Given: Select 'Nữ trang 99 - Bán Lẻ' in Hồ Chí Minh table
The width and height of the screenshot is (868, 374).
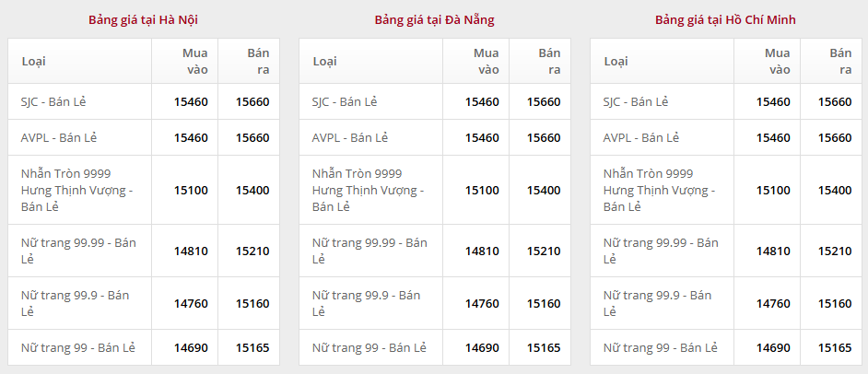Looking at the screenshot, I should click(660, 347).
